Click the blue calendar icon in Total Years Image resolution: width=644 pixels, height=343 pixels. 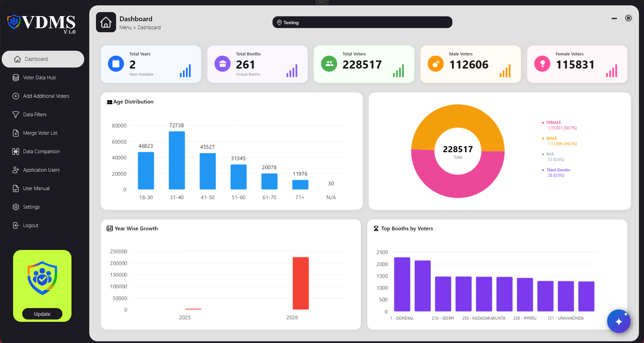(x=116, y=64)
